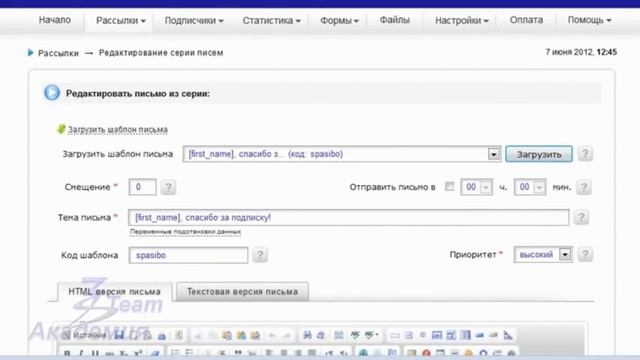Click Paste from Word icon
Screen dimensions: 640x360
[x=255, y=336]
